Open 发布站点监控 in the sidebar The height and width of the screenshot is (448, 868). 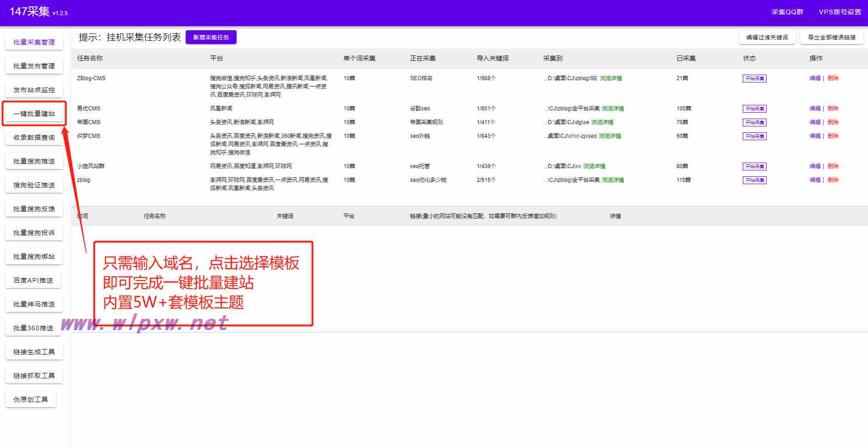(34, 90)
